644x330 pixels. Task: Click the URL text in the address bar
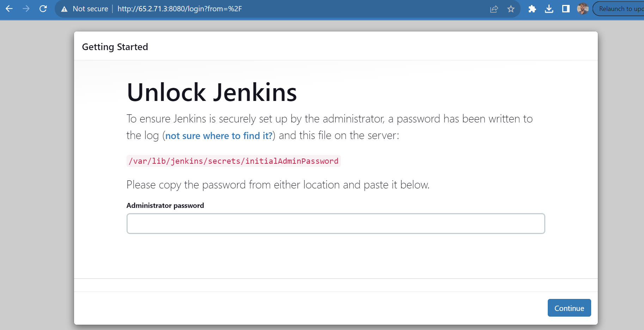point(180,9)
